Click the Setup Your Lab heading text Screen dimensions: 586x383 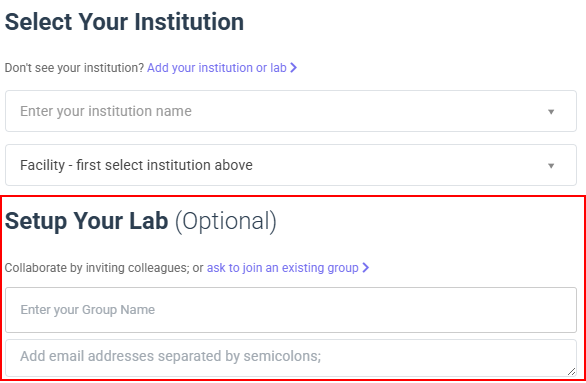click(x=86, y=221)
